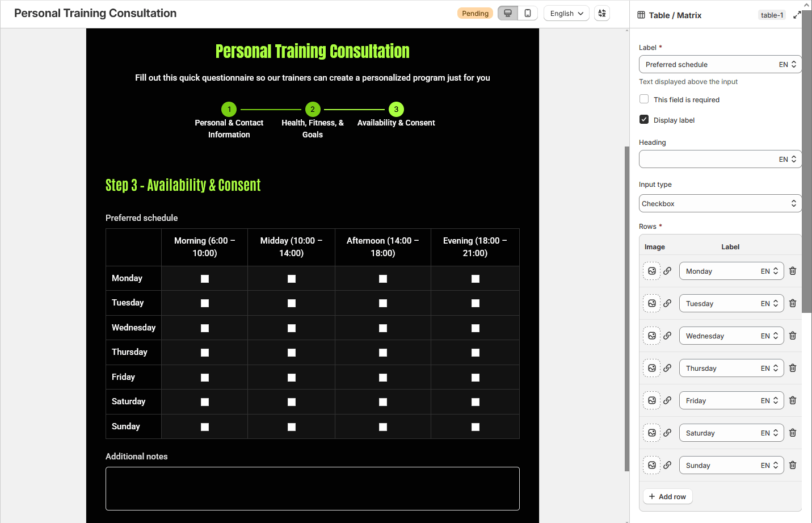Choose image for Saturday row

(x=652, y=433)
